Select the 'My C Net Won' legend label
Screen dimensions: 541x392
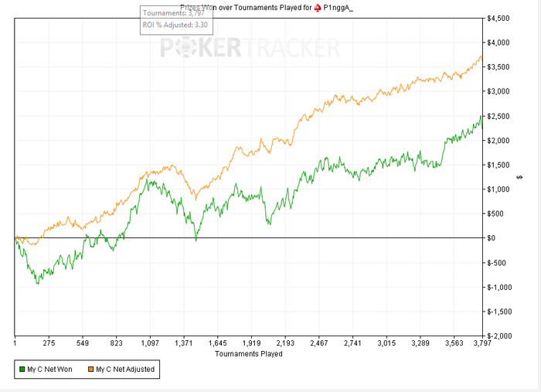pos(49,370)
